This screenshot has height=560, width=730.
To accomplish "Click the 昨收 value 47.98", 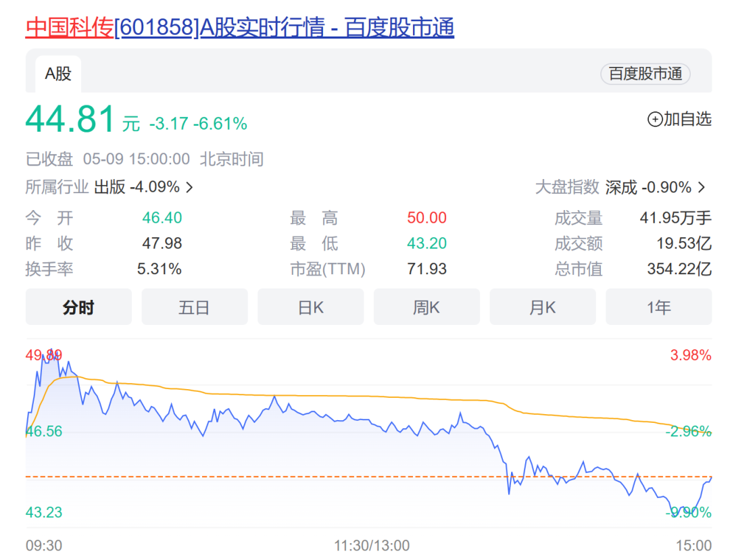I will click(x=162, y=243).
